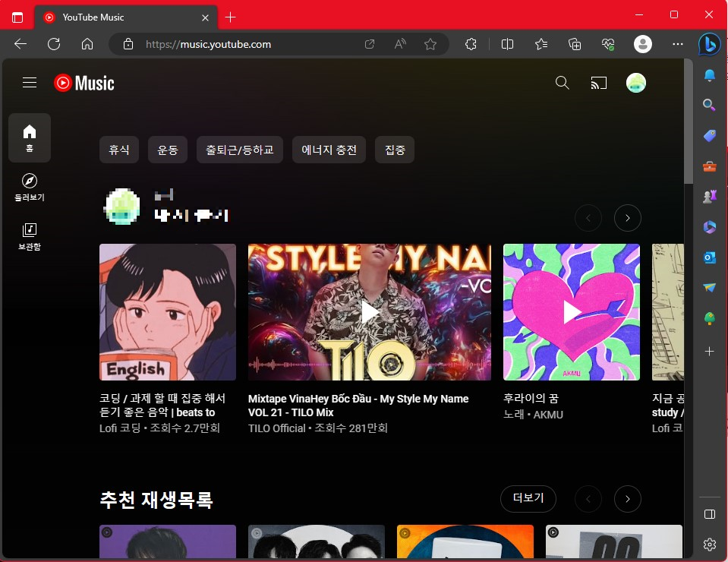
Task: Add this page to favorites star
Action: click(430, 44)
